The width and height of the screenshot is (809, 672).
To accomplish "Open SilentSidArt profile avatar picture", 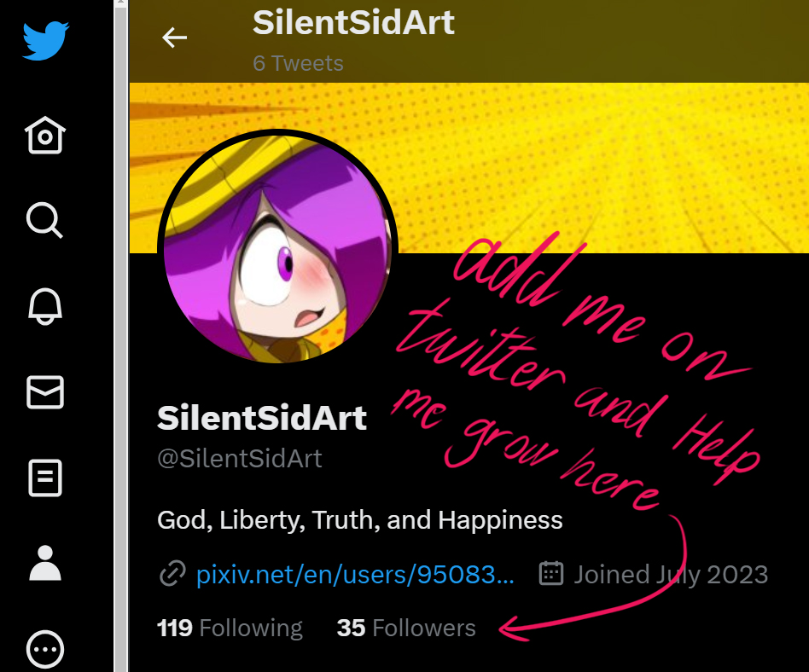I will [x=278, y=249].
